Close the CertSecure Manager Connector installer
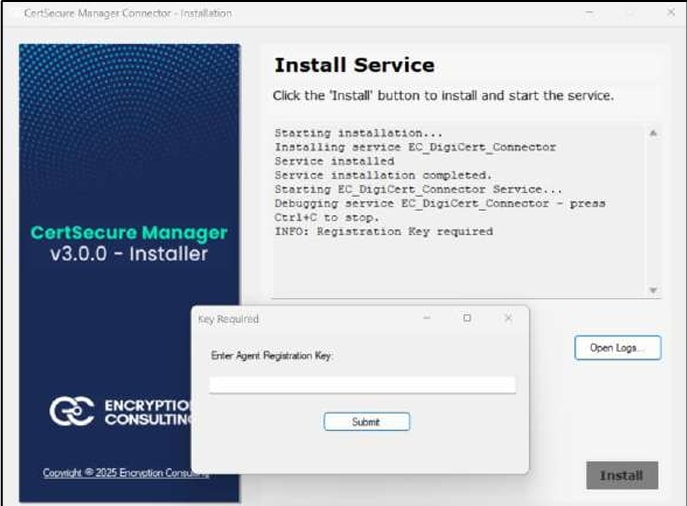Image resolution: width=687 pixels, height=506 pixels. pyautogui.click(x=671, y=13)
